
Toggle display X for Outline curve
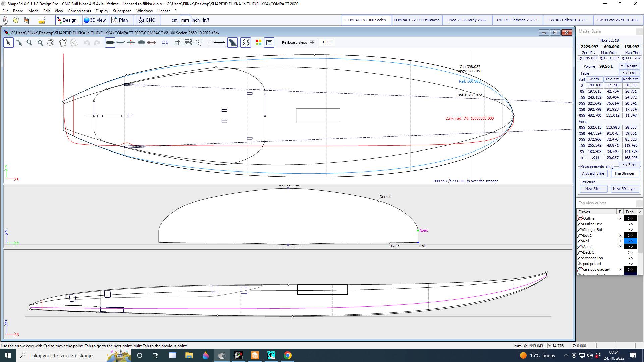pyautogui.click(x=620, y=218)
